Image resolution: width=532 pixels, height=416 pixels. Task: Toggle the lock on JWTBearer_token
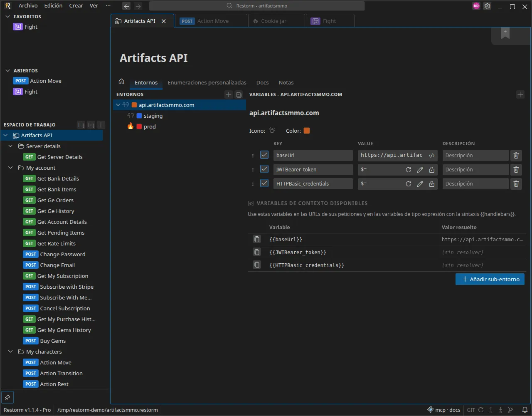tap(432, 170)
